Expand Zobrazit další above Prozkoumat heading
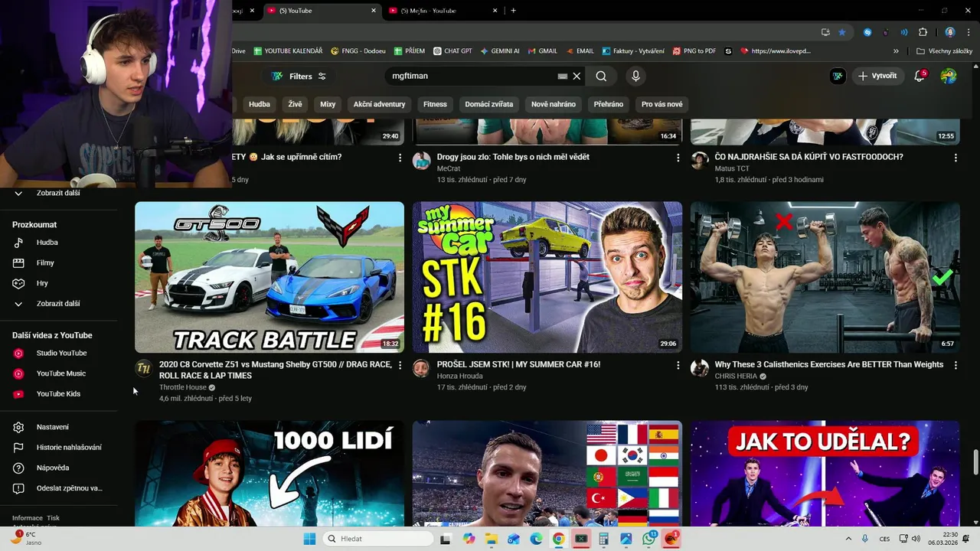Image resolution: width=980 pixels, height=551 pixels. [58, 194]
